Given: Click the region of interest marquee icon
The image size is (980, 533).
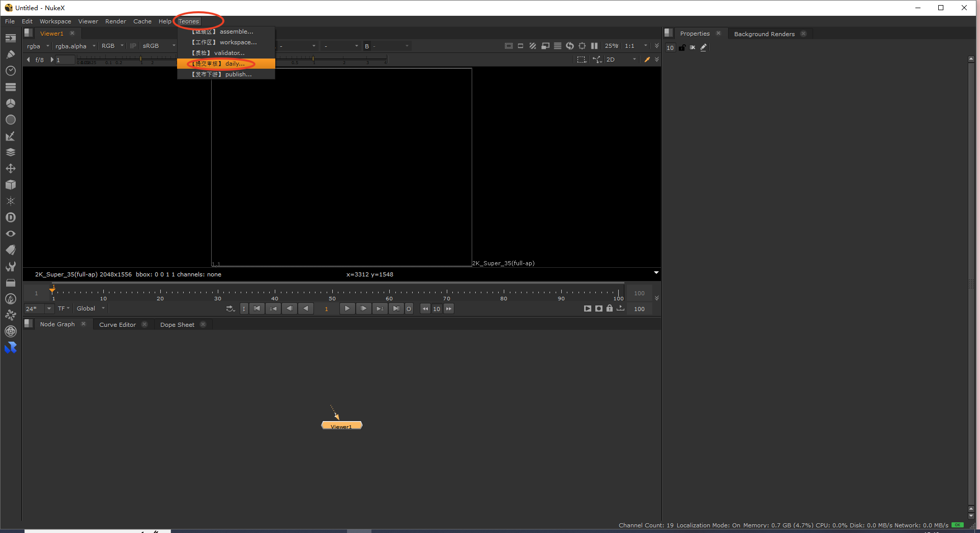Looking at the screenshot, I should click(581, 60).
